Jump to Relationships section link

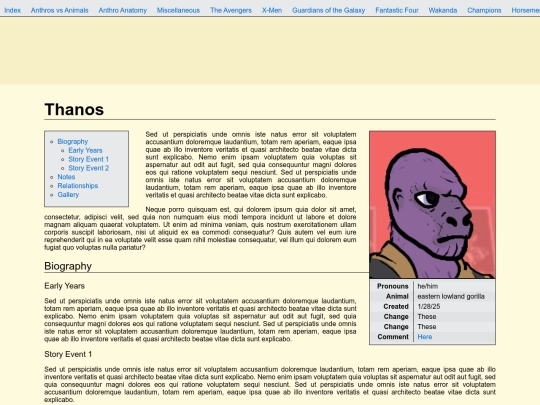pos(78,186)
